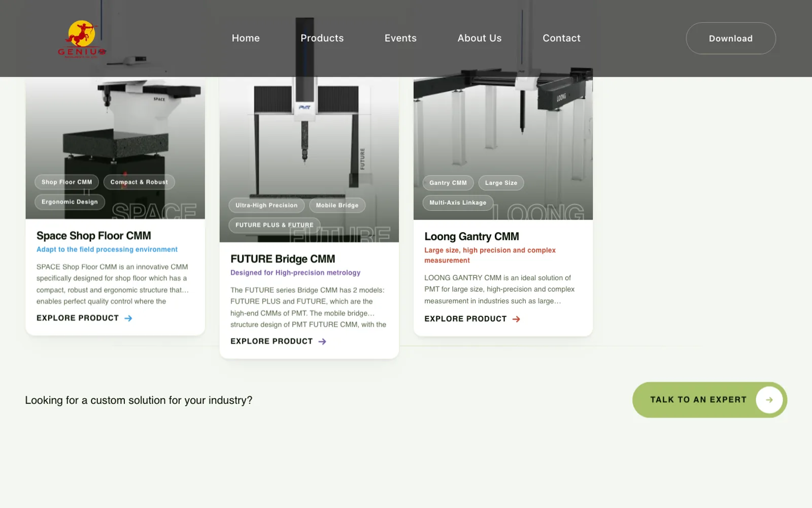Select Contact in the navigation bar
This screenshot has width=812, height=508.
(561, 38)
